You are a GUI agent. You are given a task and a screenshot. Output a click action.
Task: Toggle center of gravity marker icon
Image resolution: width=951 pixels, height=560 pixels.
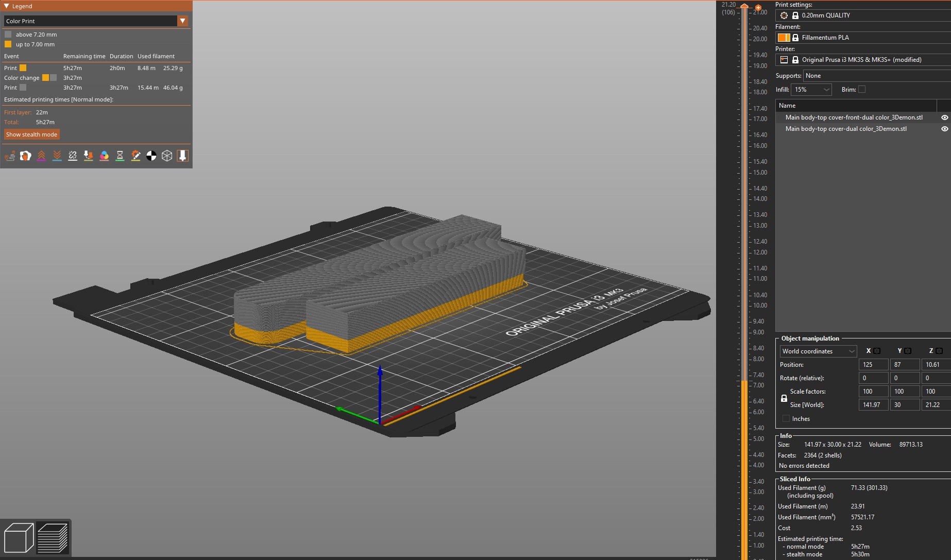point(151,156)
